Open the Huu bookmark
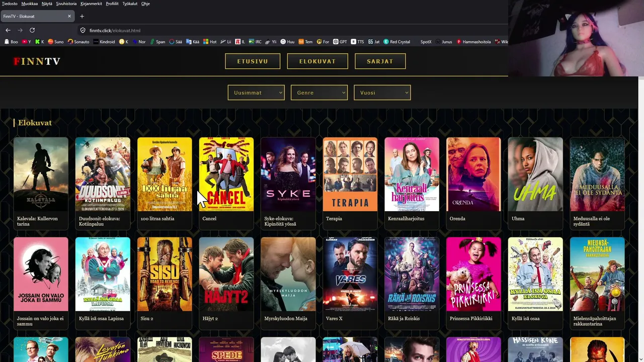This screenshot has width=644, height=362. click(287, 42)
